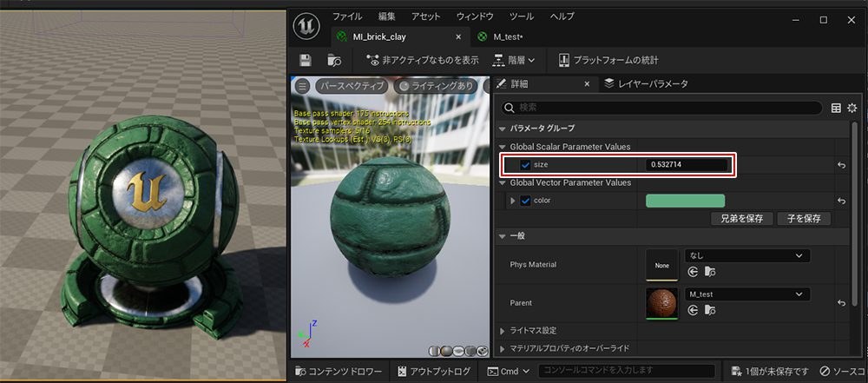This screenshot has height=383, width=868.
Task: Click the green color parameter swatch
Action: [685, 201]
